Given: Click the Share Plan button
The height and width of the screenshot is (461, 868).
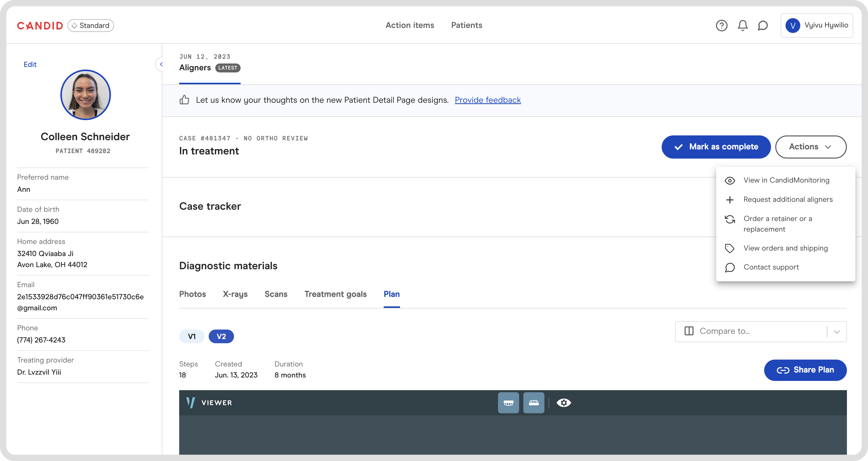Looking at the screenshot, I should click(x=805, y=370).
